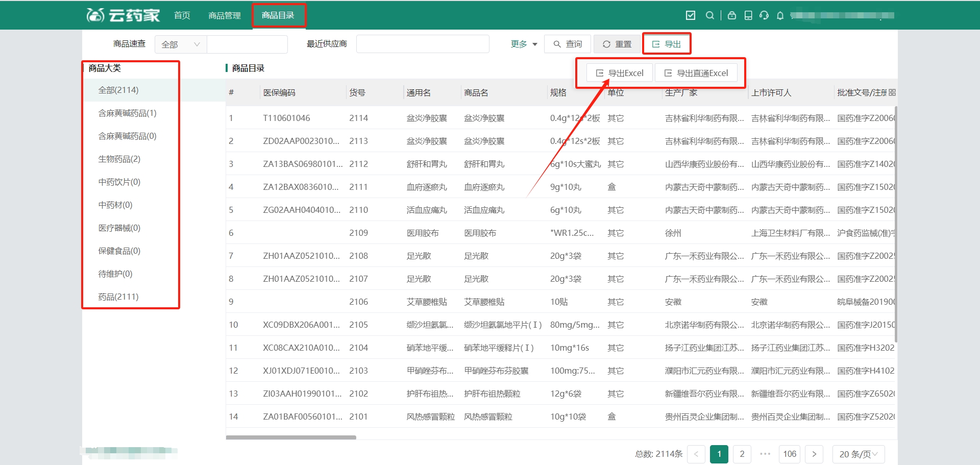The height and width of the screenshot is (465, 980).
Task: Click 护肝布祖热颗粒 product name
Action: pos(492,394)
